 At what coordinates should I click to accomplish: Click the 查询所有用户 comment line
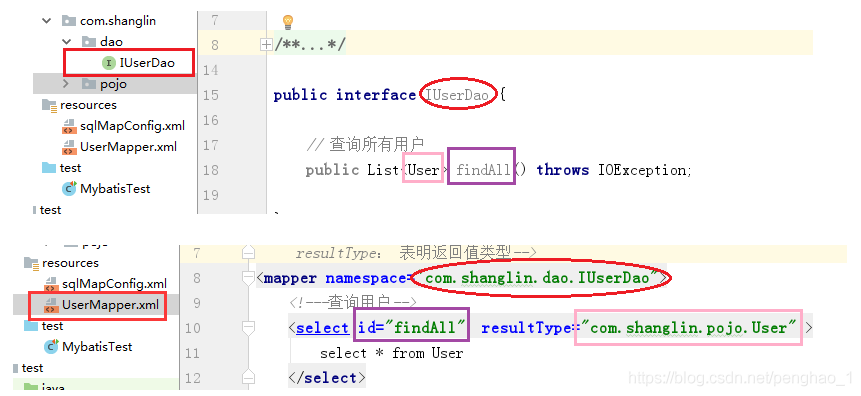[365, 145]
